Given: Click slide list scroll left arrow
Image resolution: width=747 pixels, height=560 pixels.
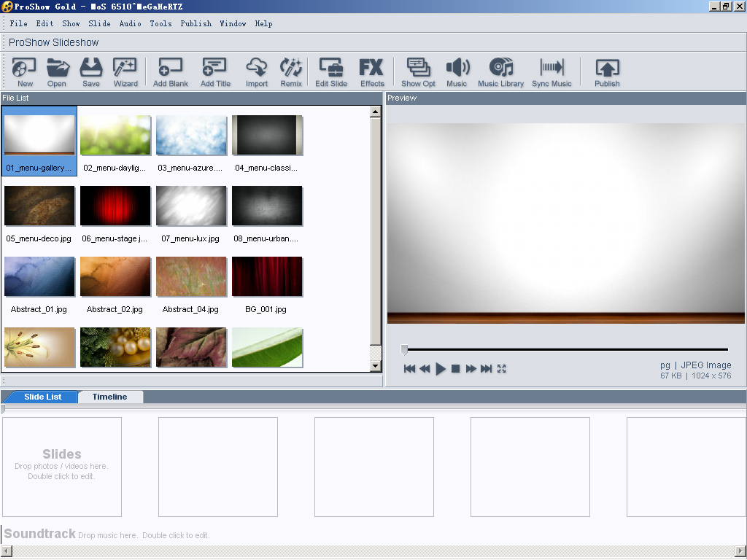Looking at the screenshot, I should (6, 551).
